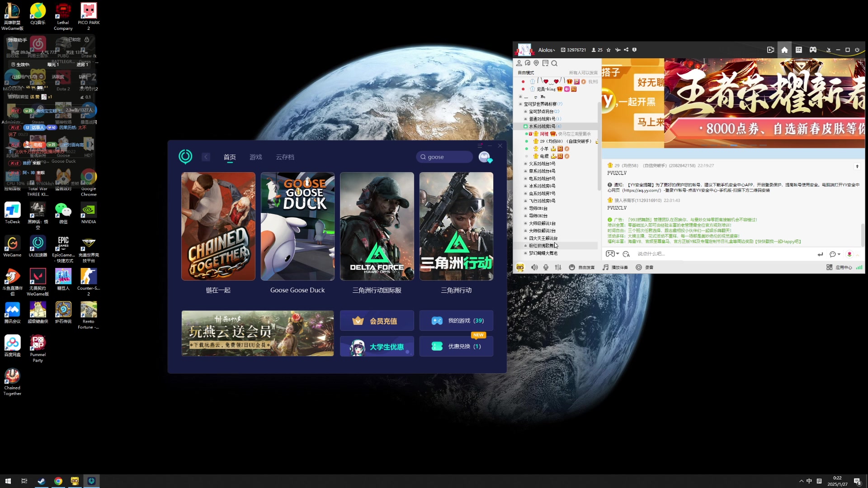868x488 pixels.
Task: Share the YY channel via share icon
Action: (x=626, y=50)
